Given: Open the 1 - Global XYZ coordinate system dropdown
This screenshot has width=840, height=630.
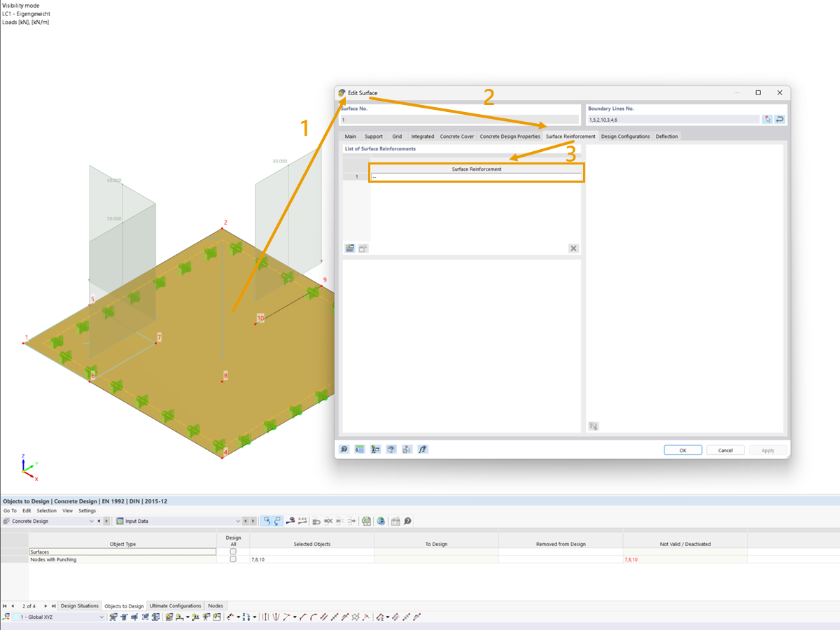Looking at the screenshot, I should (59, 617).
